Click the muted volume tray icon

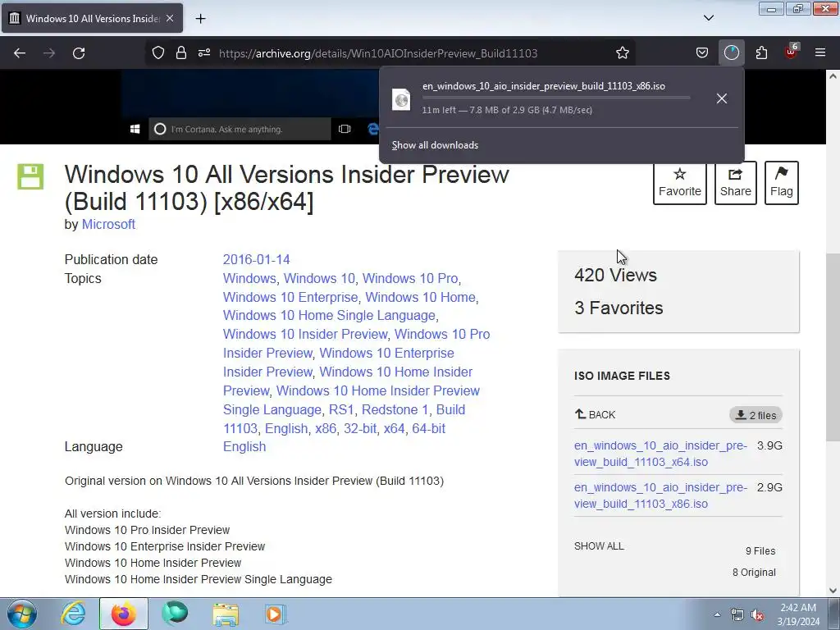[757, 615]
